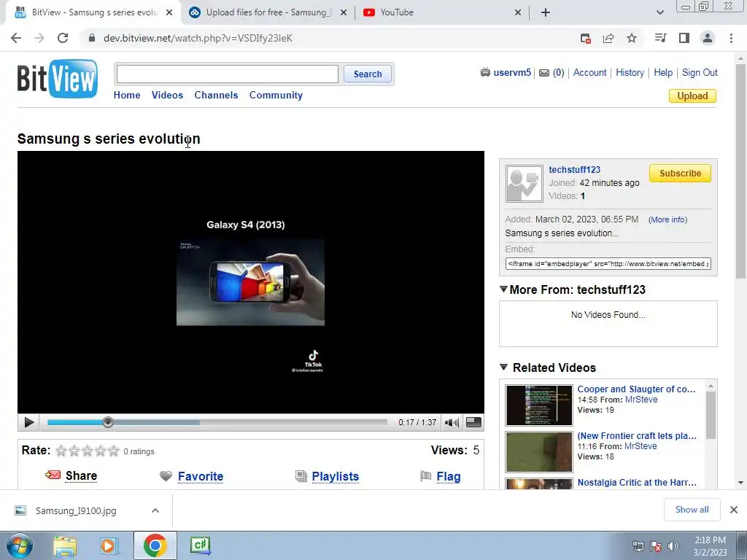Click the share page icon in address bar

coord(608,38)
